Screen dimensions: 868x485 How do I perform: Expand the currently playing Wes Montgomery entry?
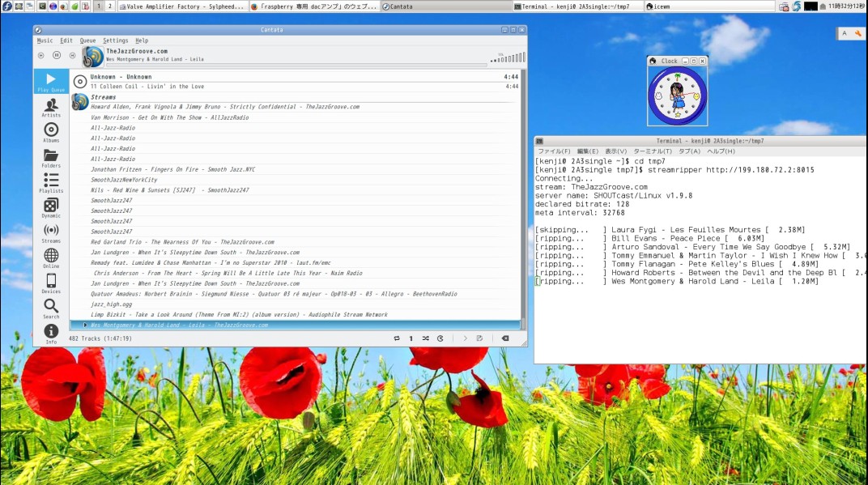[x=85, y=324]
